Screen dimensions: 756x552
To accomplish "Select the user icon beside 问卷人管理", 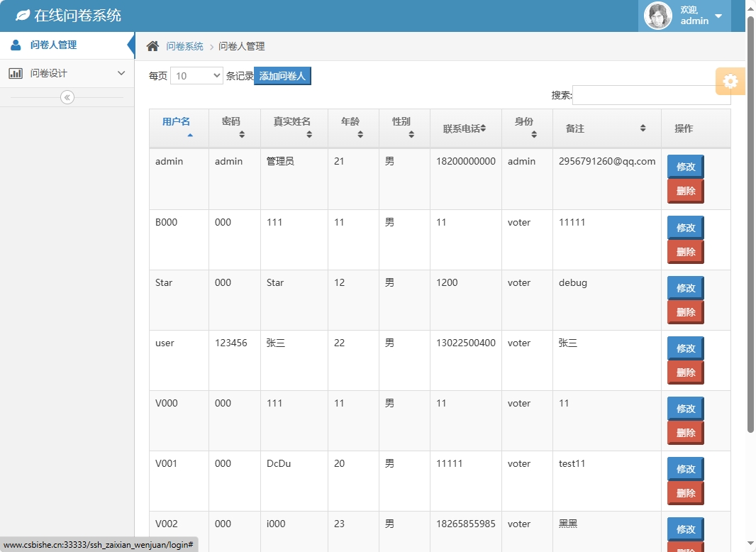I will pyautogui.click(x=16, y=44).
